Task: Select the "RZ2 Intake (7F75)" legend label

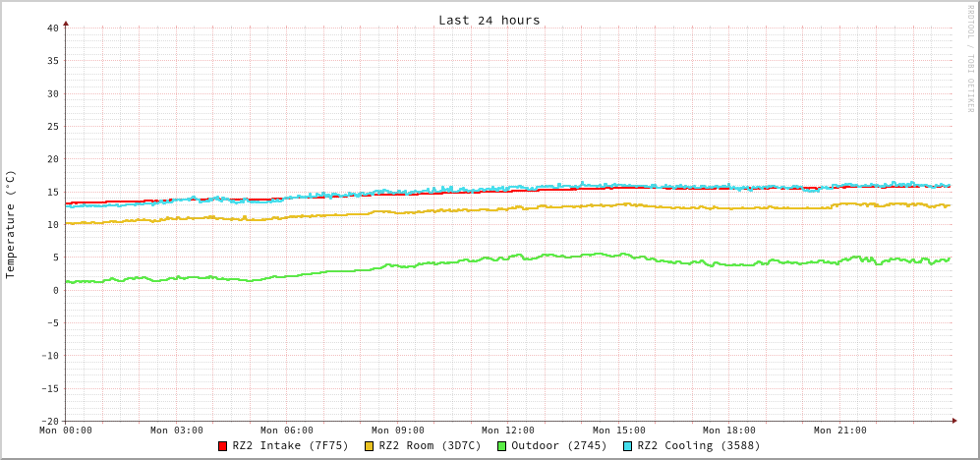Action: click(x=290, y=445)
